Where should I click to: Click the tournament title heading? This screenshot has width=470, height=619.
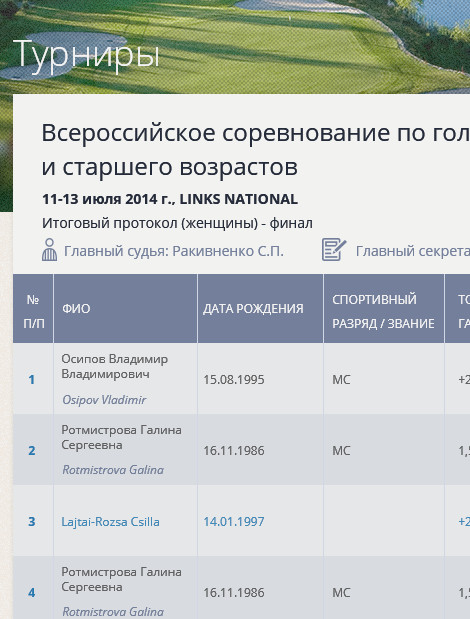click(256, 150)
